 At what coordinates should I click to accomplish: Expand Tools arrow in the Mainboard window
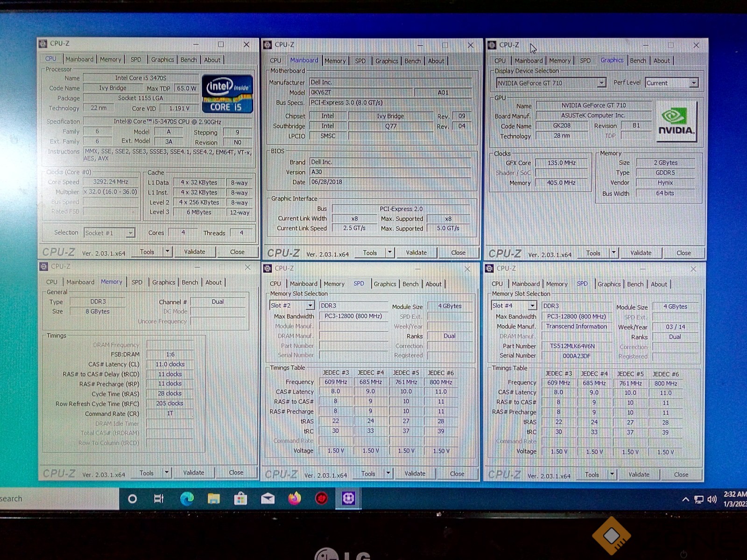tap(390, 252)
